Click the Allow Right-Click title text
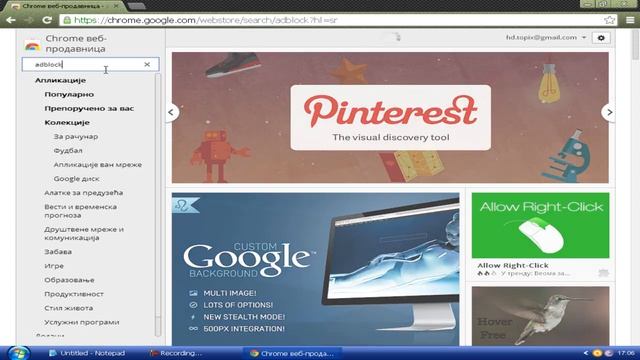The height and width of the screenshot is (360, 640). 513,265
